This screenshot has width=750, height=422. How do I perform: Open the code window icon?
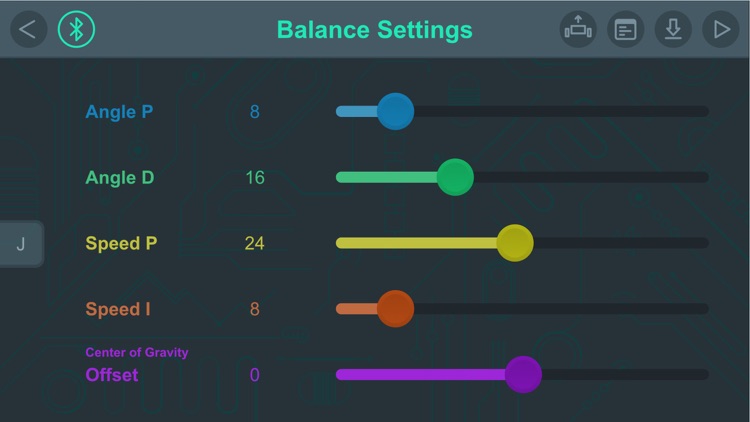point(626,29)
